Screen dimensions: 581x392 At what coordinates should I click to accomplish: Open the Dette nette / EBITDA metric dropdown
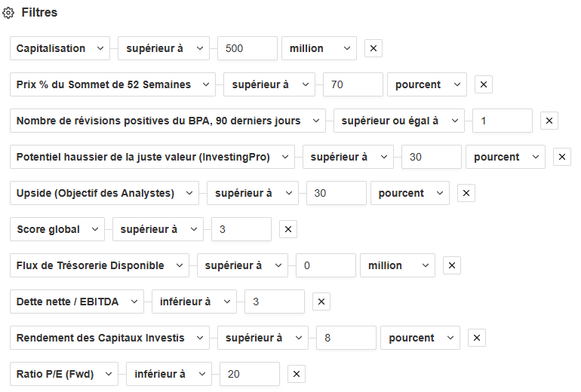[76, 302]
